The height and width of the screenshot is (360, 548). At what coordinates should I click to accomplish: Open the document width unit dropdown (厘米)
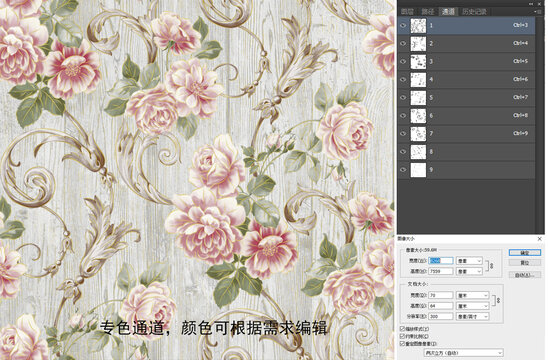point(473,295)
